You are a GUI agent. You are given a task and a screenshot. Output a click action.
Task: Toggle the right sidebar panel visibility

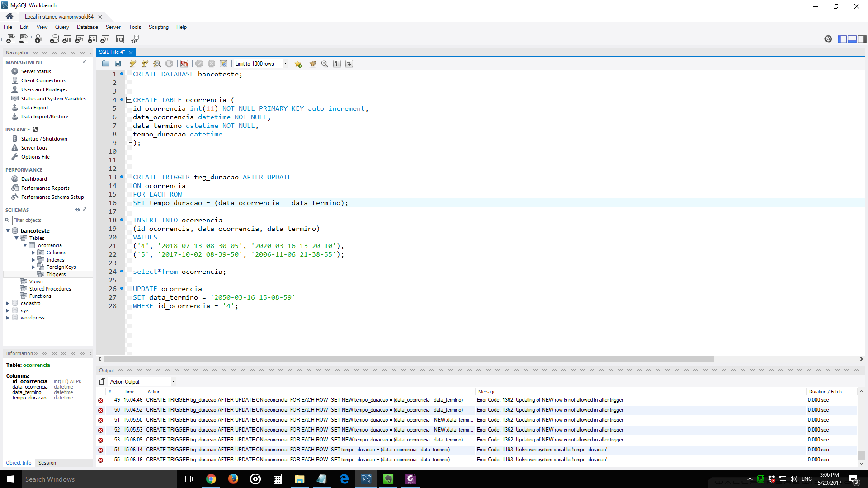(862, 39)
